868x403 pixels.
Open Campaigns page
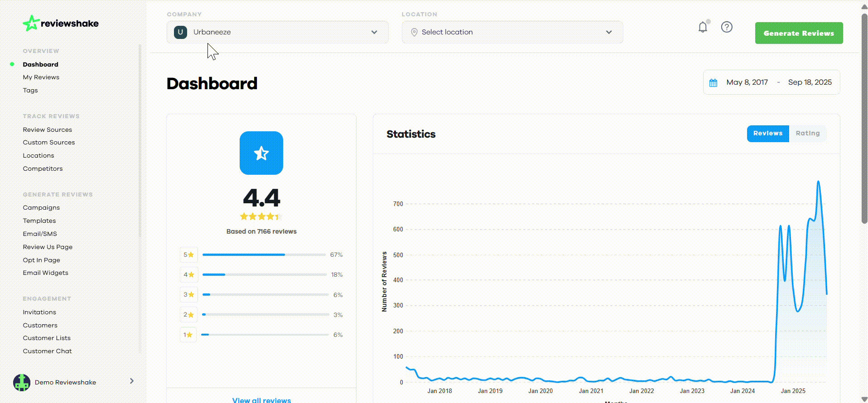[41, 207]
